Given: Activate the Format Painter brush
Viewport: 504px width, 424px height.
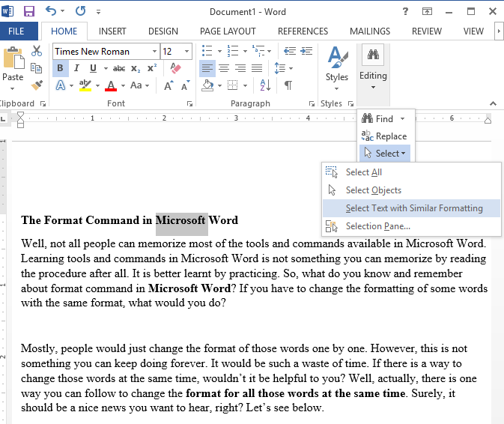Looking at the screenshot, I should pos(37,85).
